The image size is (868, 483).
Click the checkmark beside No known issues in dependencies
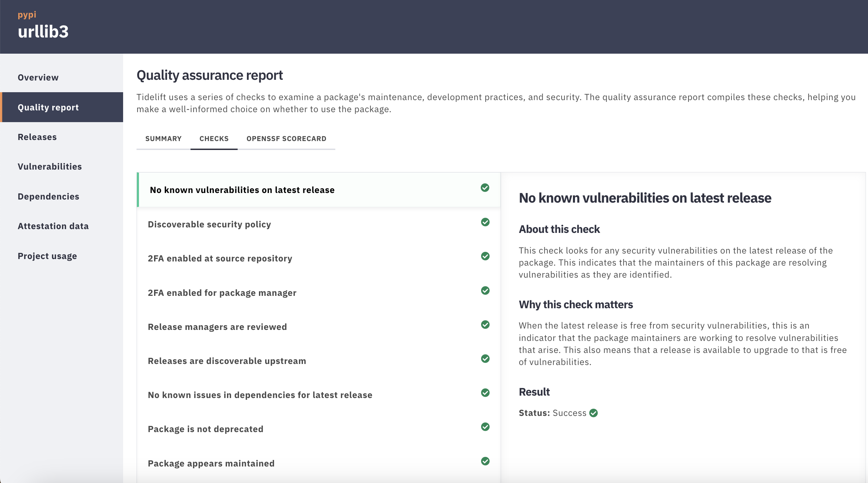[485, 393]
